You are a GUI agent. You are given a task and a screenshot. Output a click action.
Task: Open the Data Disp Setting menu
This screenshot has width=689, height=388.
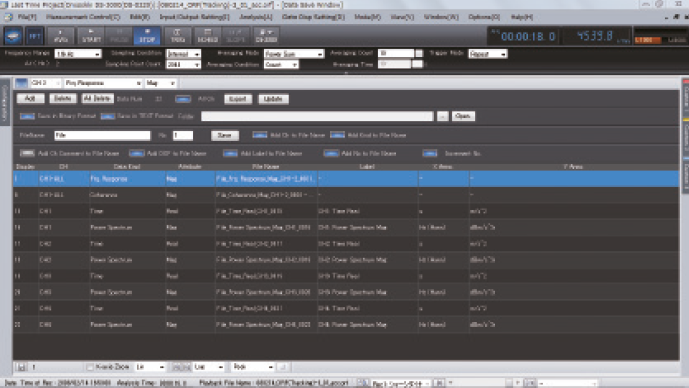313,17
